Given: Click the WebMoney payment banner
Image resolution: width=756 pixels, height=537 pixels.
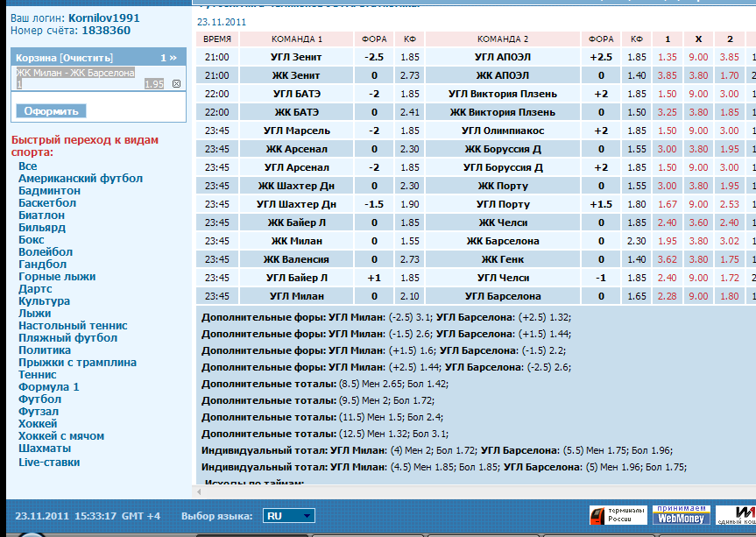Looking at the screenshot, I should [682, 515].
